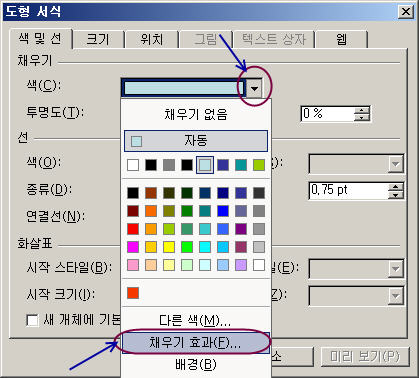This screenshot has width=419, height=378.
Task: Pick the magenta color swatch
Action: pos(133,247)
